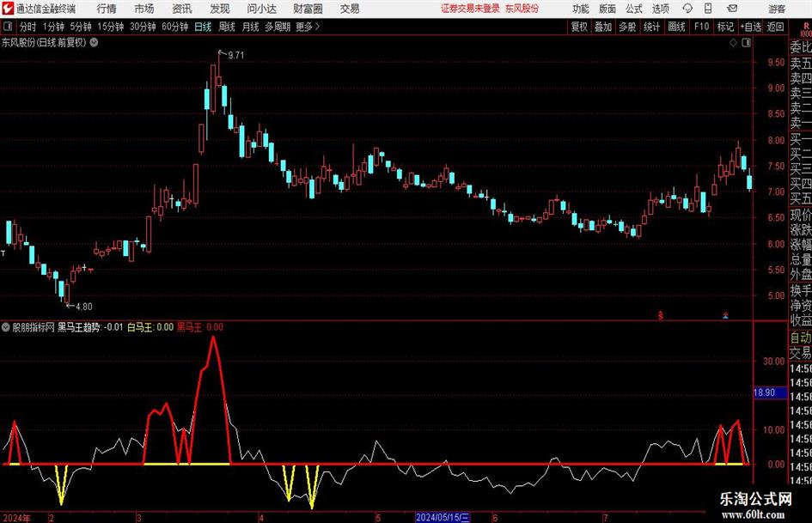812x523 pixels.
Task: Open the 公式 menu
Action: click(x=634, y=9)
